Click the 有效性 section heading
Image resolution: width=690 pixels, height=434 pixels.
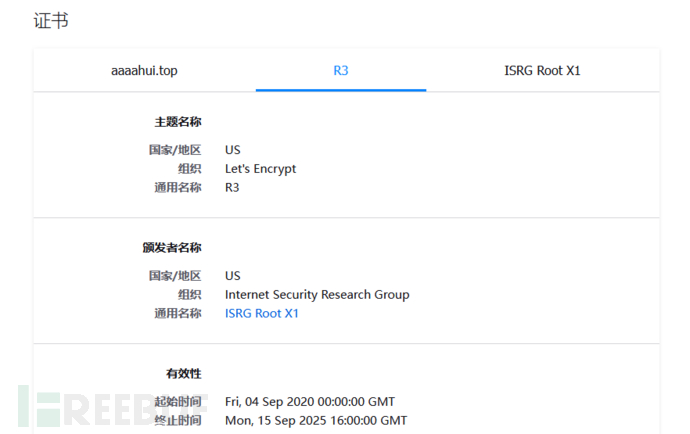pos(184,374)
